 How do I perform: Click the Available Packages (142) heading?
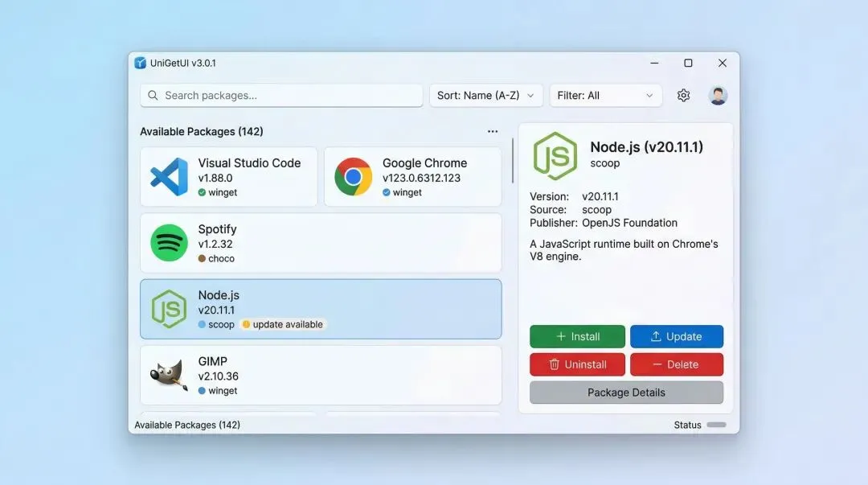point(202,131)
